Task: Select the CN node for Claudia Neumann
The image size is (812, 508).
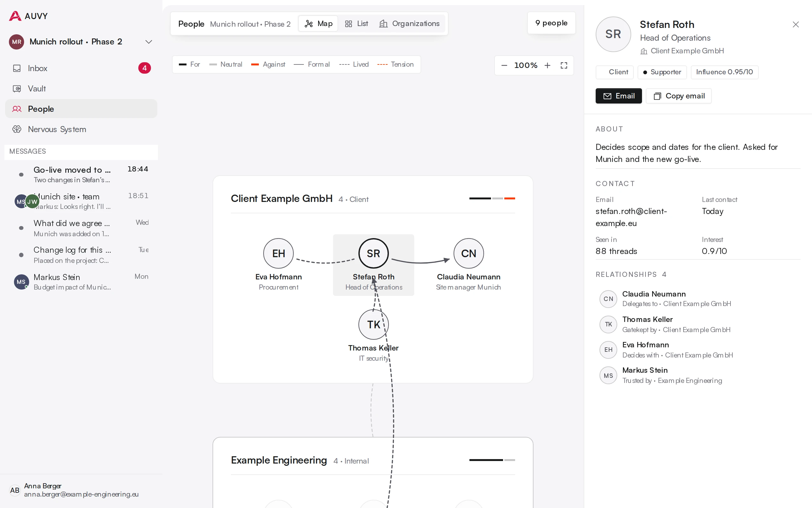Action: (x=469, y=253)
